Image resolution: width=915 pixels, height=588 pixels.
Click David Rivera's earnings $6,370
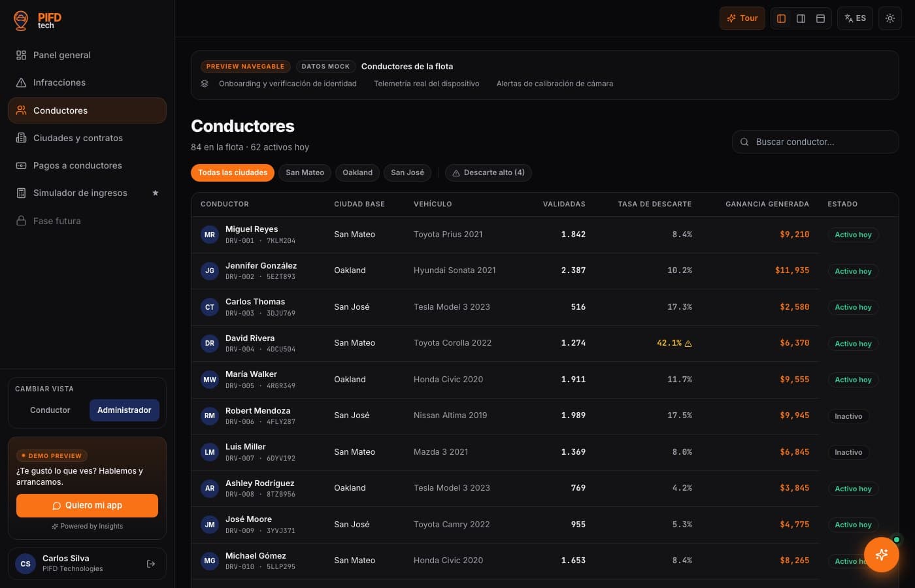click(794, 343)
